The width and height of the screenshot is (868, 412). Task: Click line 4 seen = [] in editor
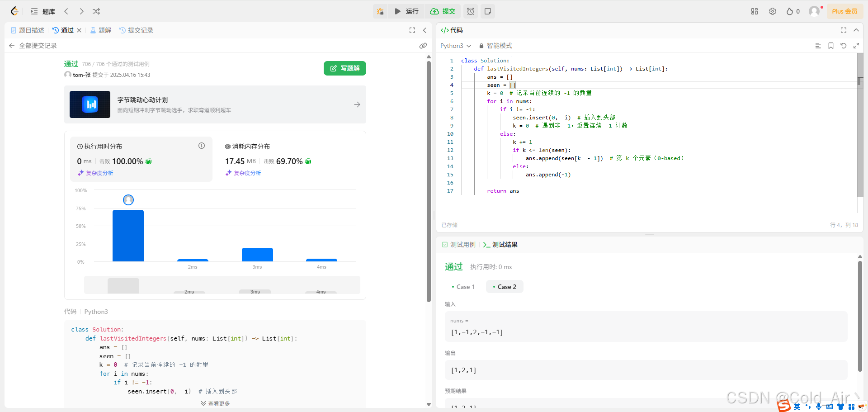(501, 85)
